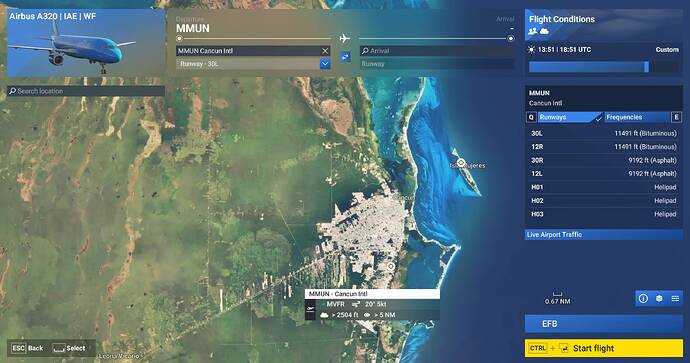The width and height of the screenshot is (690, 363).
Task: Select runway 12L in the list
Action: click(x=604, y=174)
